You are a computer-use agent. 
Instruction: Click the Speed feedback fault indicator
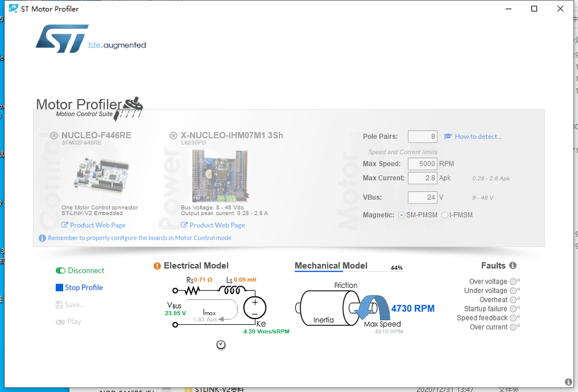(x=513, y=318)
